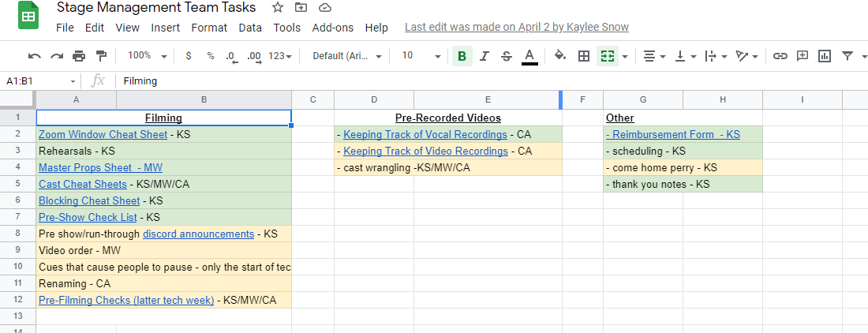Open the Add-ons menu
The width and height of the screenshot is (868, 333).
coord(333,28)
